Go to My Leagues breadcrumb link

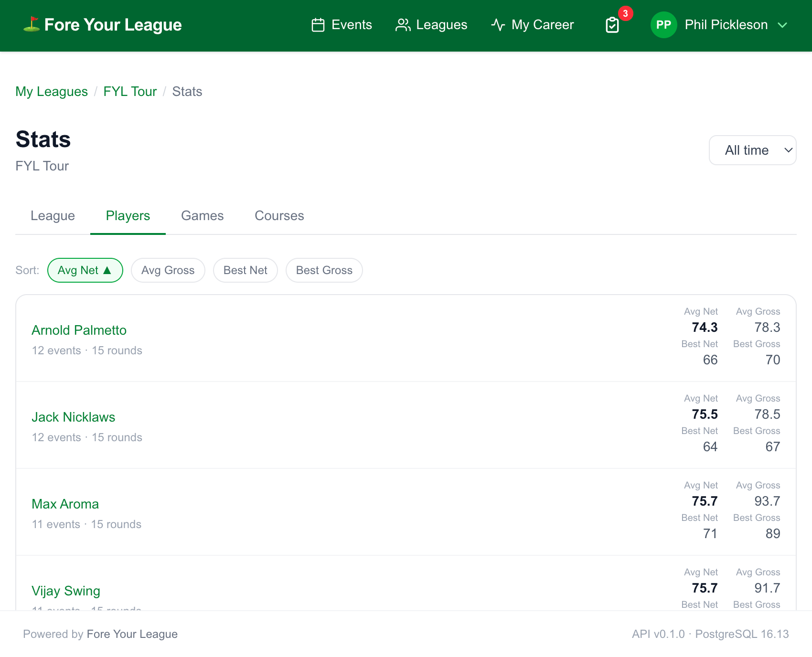click(x=52, y=92)
